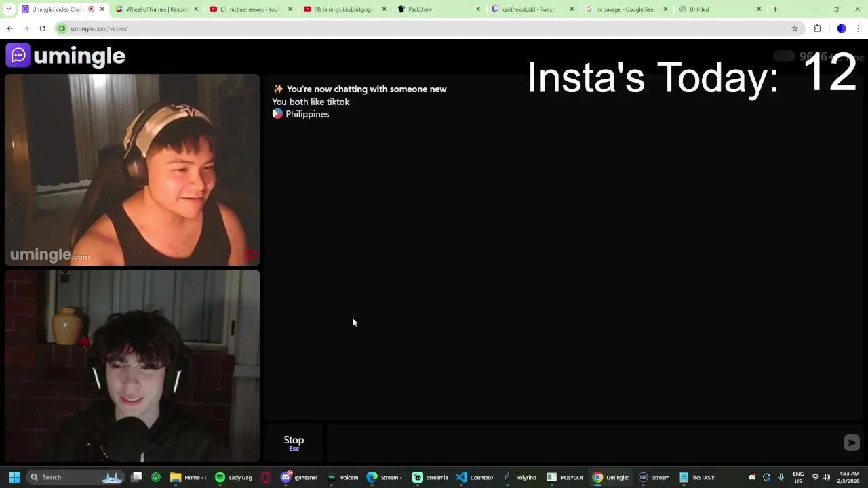Click the chat message input field
This screenshot has height=488, width=868.
[x=583, y=443]
